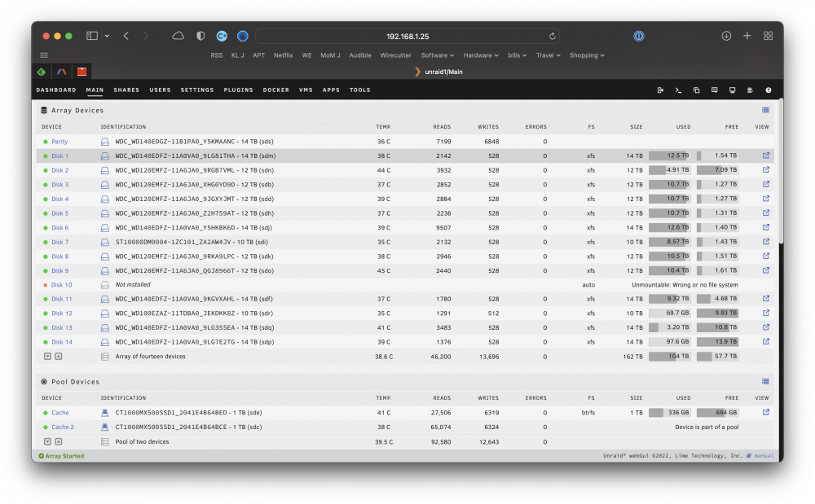Browse Cache pool with its view icon
Image resolution: width=815 pixels, height=504 pixels.
766,412
